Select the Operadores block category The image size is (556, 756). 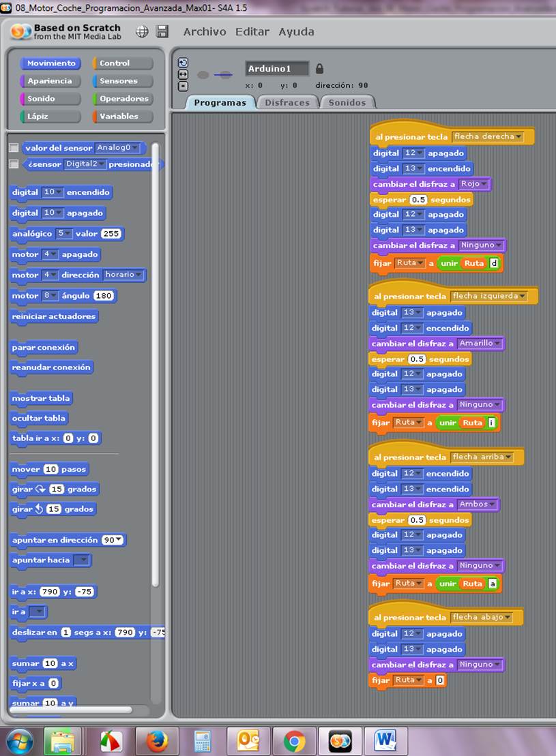point(123,98)
